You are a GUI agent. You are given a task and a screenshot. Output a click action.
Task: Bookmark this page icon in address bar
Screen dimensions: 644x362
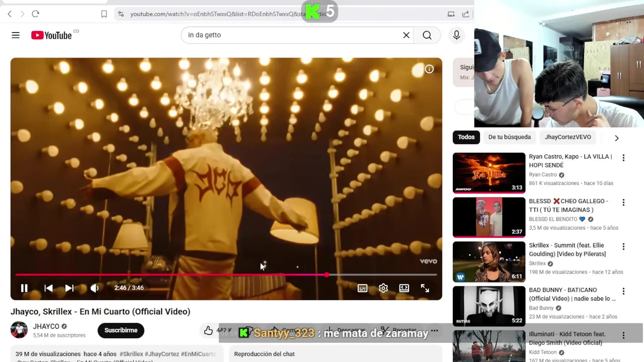pyautogui.click(x=104, y=14)
